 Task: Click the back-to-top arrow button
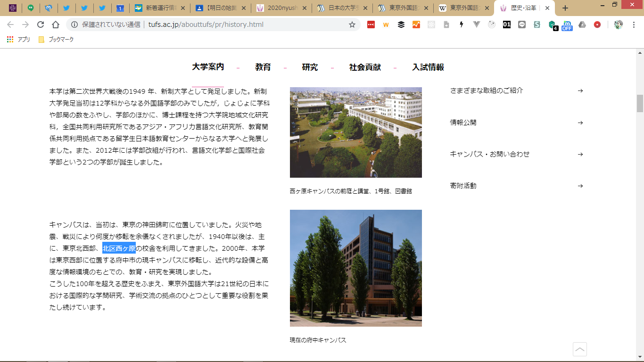[x=580, y=349]
